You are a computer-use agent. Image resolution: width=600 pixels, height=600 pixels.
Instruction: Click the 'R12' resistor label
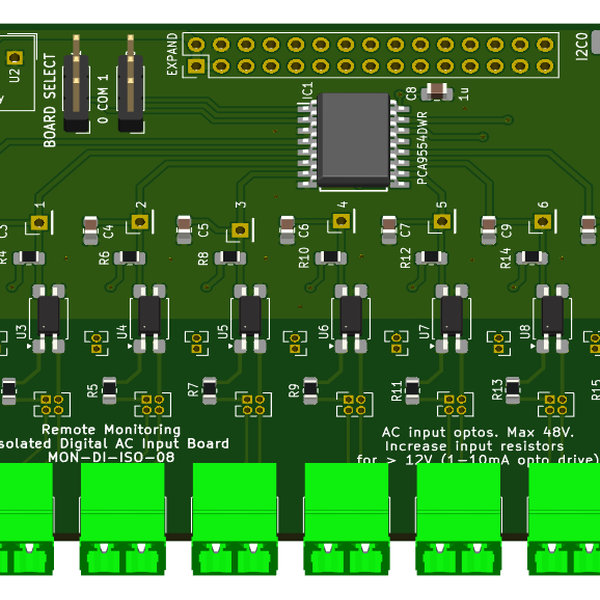point(405,258)
